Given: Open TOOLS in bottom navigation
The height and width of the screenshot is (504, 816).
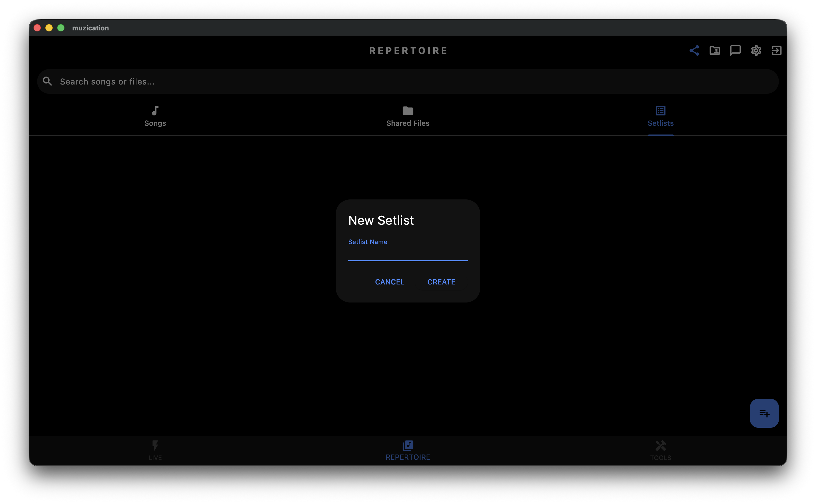Looking at the screenshot, I should pos(660,451).
